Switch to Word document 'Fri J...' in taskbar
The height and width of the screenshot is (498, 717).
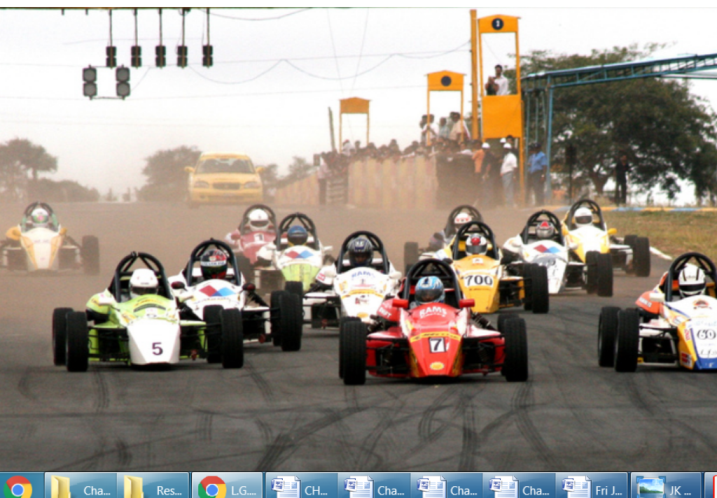592,487
